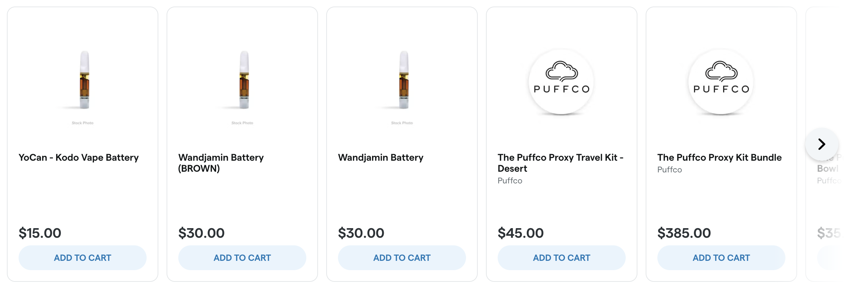Viewport: 868px width, 298px height.
Task: Click Puffco brand under Travel Kit Desert
Action: pyautogui.click(x=510, y=181)
